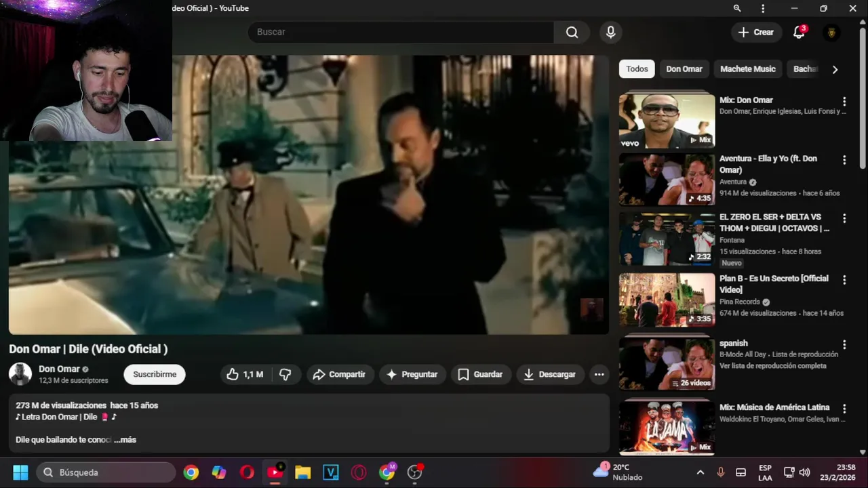Like the video with thumbs up
The width and height of the screenshot is (868, 488).
pyautogui.click(x=244, y=374)
